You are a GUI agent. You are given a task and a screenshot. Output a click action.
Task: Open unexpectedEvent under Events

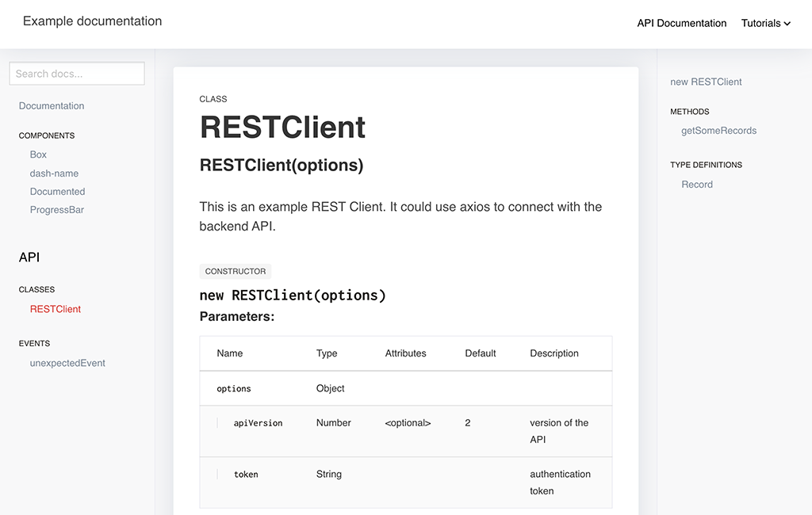[x=67, y=363]
